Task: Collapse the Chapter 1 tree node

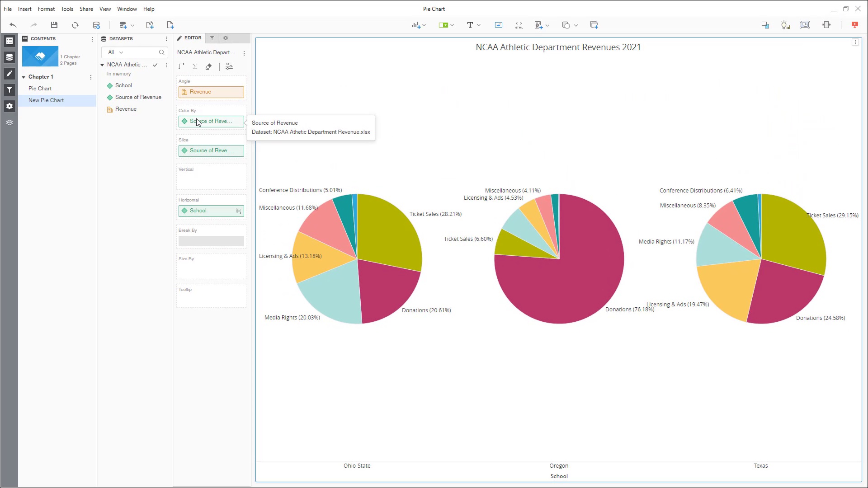Action: [24, 77]
